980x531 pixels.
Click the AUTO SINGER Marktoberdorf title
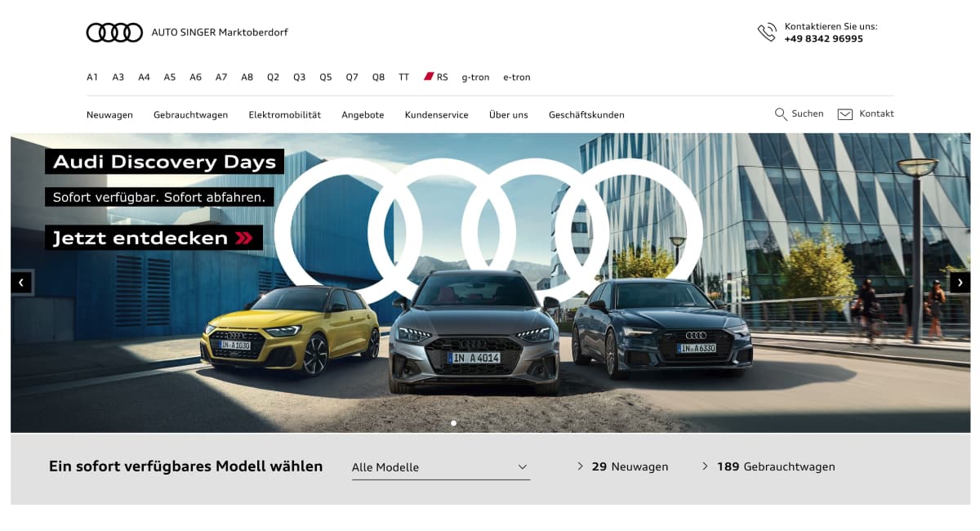click(220, 33)
